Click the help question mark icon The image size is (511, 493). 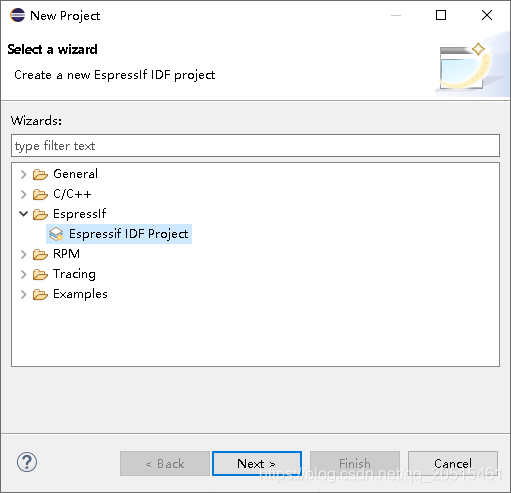[x=27, y=462]
